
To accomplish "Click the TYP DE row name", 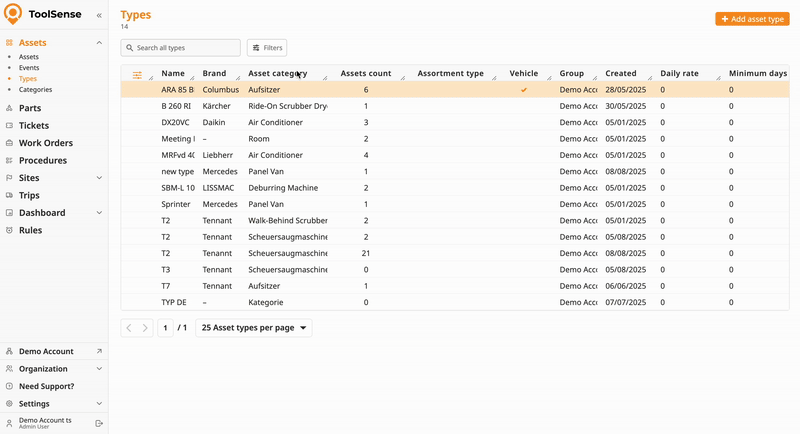I will pyautogui.click(x=174, y=302).
